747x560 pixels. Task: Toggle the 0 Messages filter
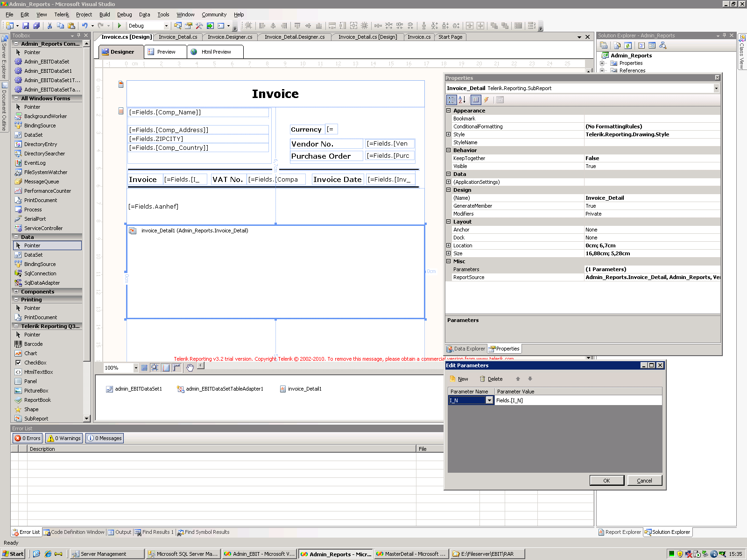pyautogui.click(x=105, y=438)
